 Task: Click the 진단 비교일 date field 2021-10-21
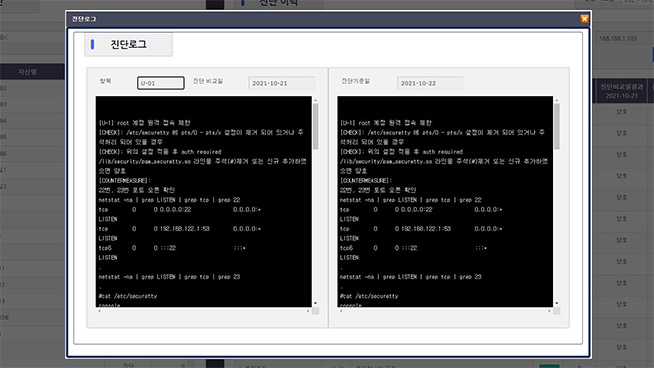coord(282,83)
